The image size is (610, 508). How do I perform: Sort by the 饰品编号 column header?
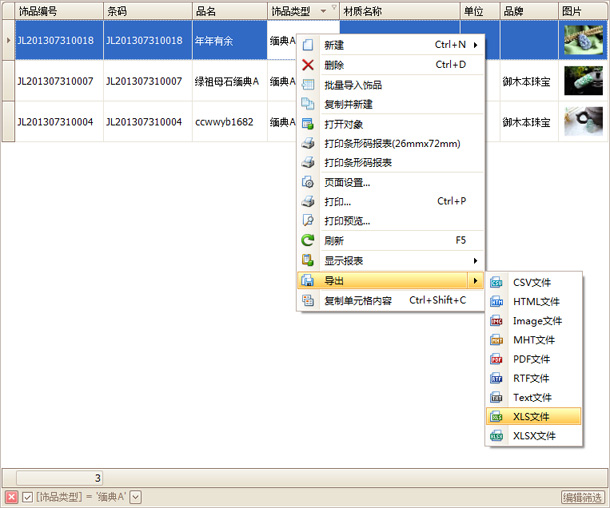[58, 10]
